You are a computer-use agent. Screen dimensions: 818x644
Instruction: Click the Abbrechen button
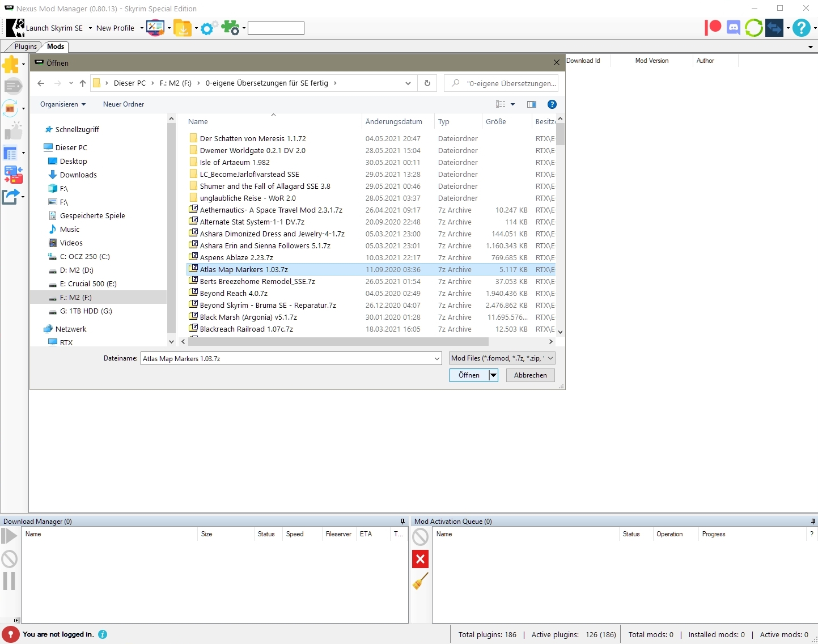tap(530, 375)
